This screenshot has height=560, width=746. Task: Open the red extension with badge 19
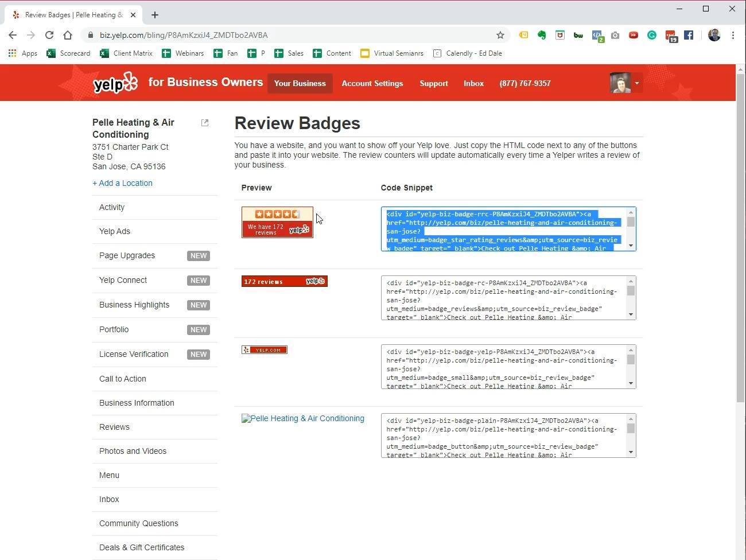click(671, 36)
